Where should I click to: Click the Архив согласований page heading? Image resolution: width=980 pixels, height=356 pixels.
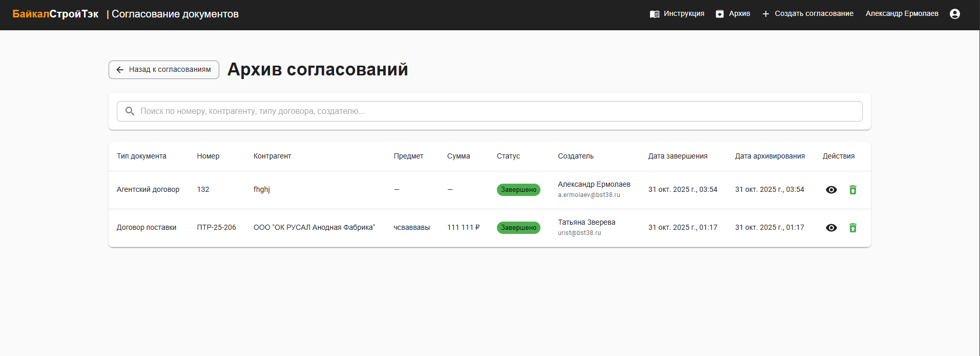[318, 70]
